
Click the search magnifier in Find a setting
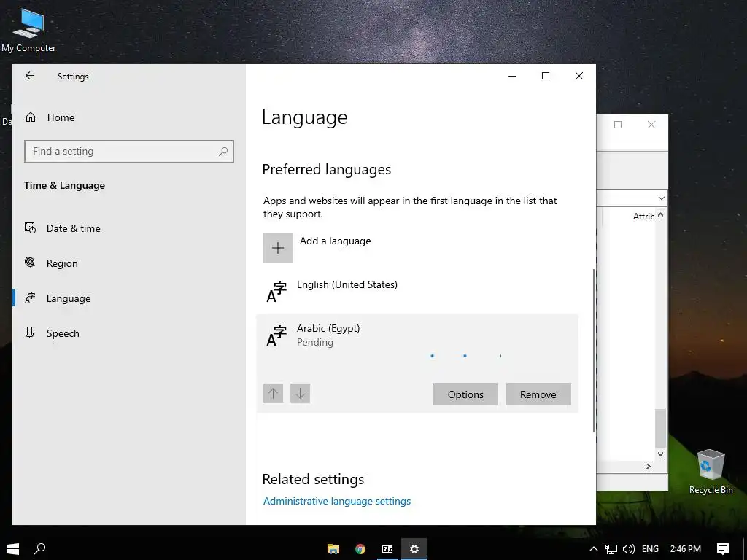(223, 152)
